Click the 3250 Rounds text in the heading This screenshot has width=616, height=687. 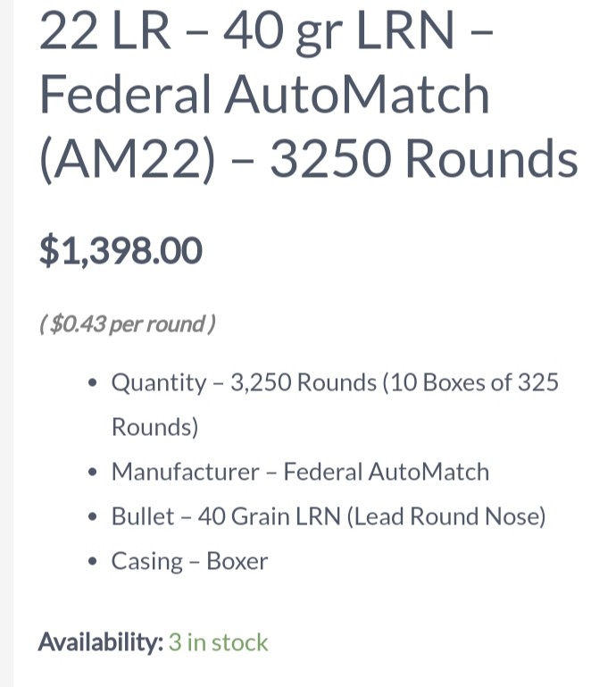[x=424, y=159]
